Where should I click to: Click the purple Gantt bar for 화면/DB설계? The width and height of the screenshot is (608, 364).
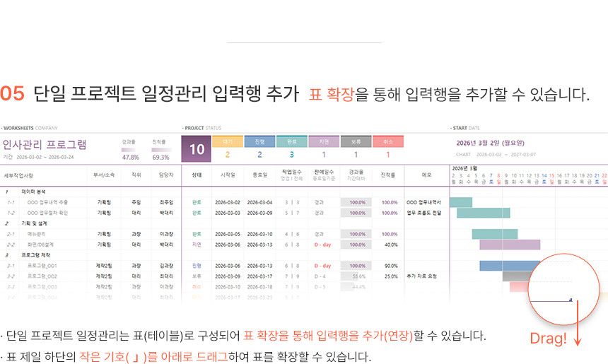click(x=510, y=245)
